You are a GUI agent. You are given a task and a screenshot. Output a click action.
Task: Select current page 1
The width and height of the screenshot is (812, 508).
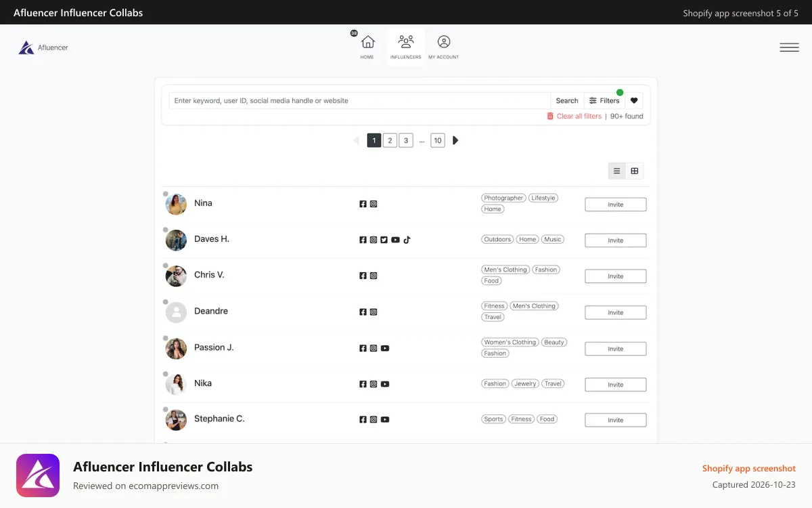(x=374, y=140)
